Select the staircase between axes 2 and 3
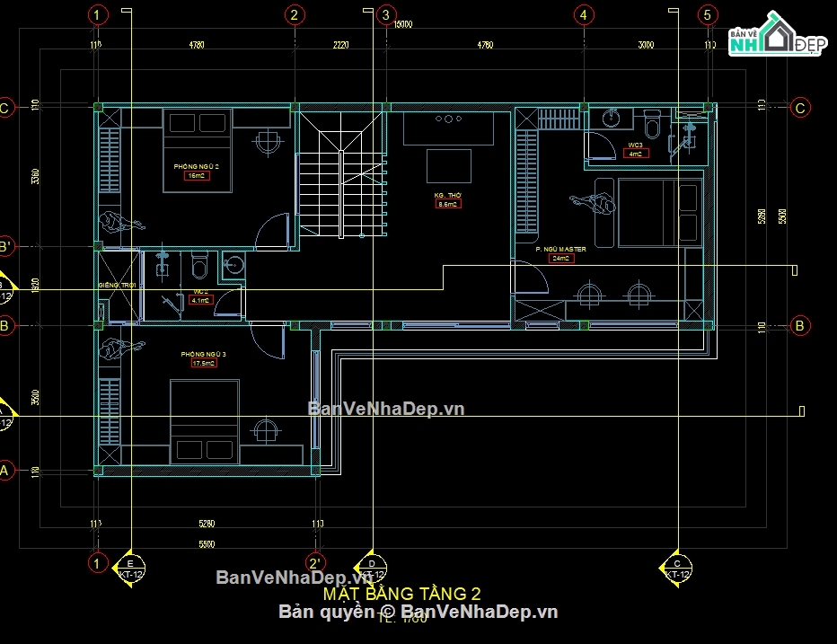837x644 pixels. pos(342,173)
